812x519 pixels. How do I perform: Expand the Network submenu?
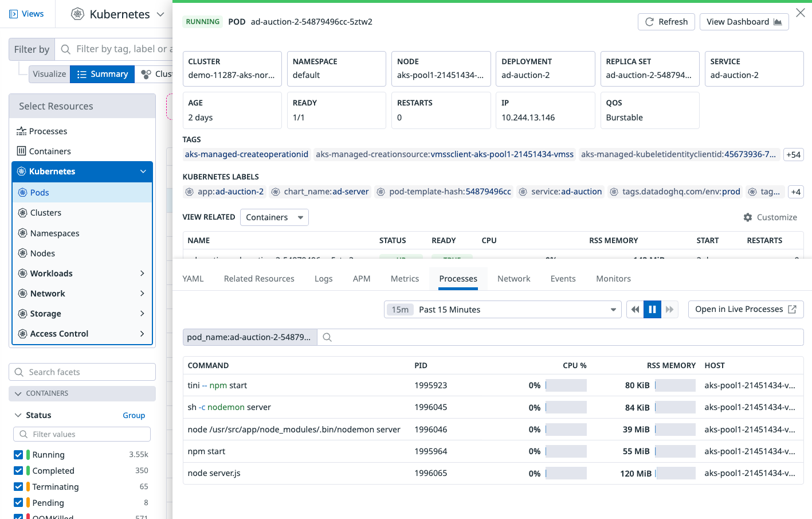pyautogui.click(x=143, y=294)
